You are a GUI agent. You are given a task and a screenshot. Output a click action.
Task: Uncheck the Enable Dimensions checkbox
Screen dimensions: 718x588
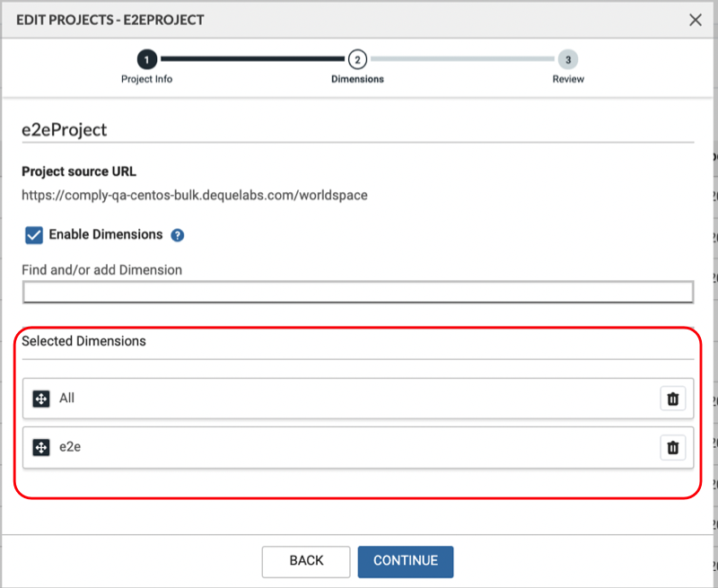pos(34,235)
